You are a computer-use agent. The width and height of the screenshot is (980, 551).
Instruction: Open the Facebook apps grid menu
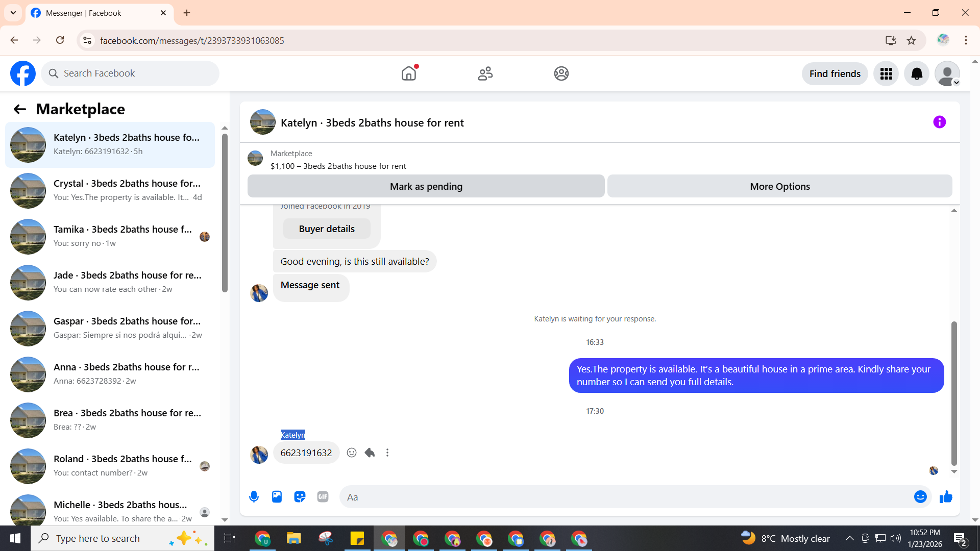pyautogui.click(x=886, y=74)
